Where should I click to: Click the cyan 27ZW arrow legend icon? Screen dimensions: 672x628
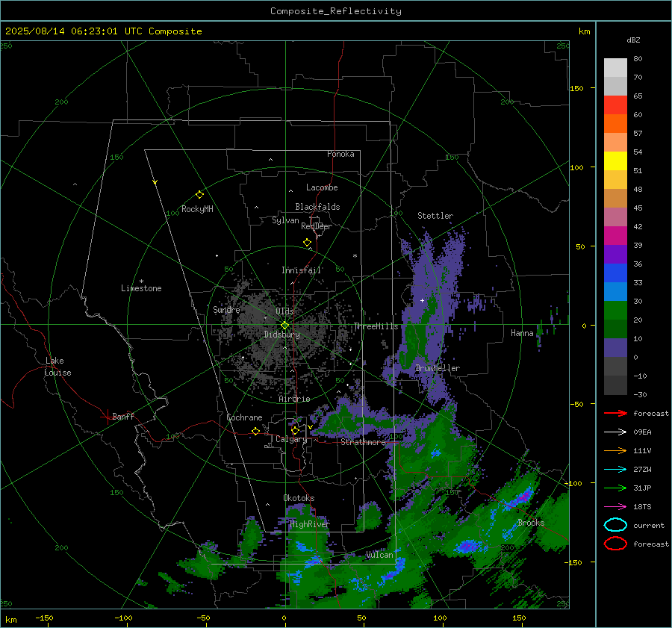click(615, 470)
